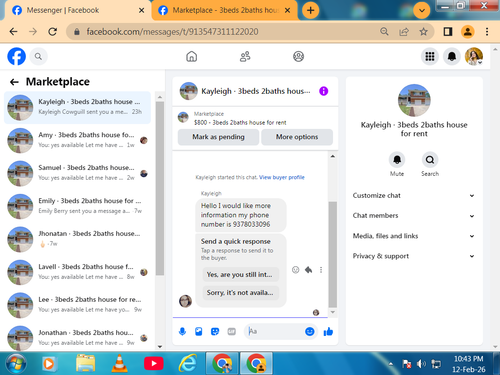Open a new browser tab
500x375 pixels.
(x=310, y=10)
